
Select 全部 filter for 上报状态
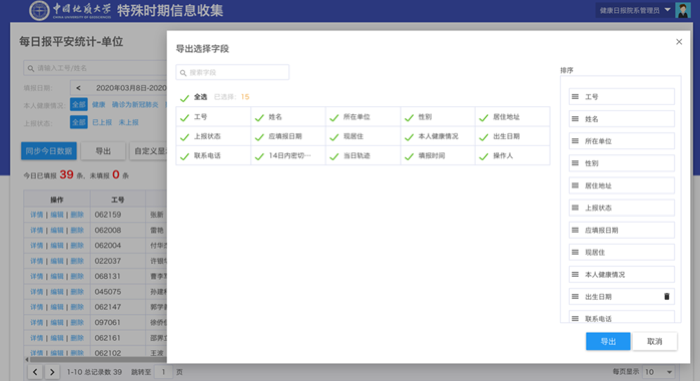coord(79,122)
